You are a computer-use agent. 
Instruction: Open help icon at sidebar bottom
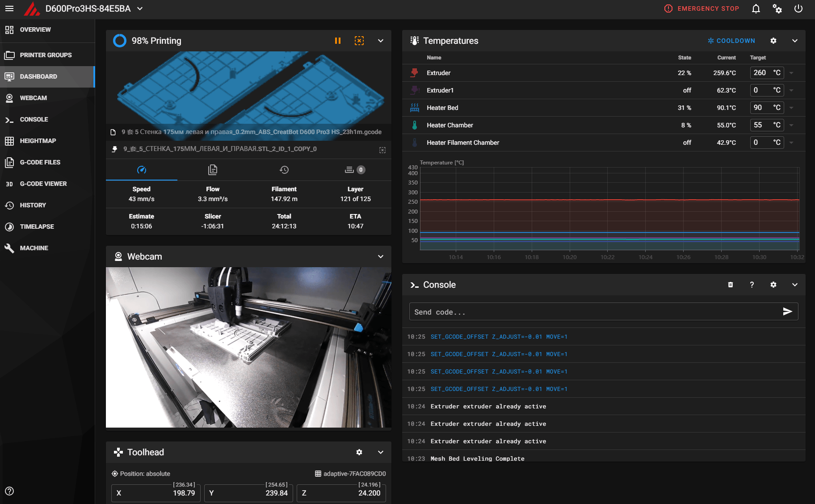9,491
